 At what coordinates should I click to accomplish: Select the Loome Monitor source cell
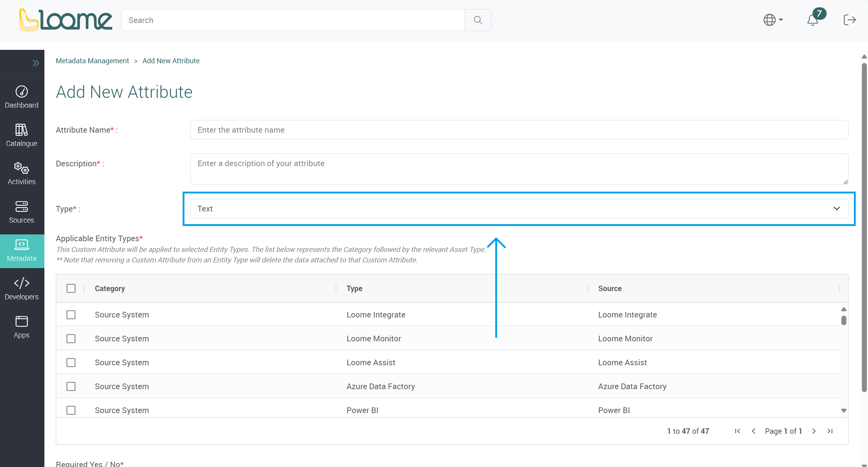click(625, 338)
